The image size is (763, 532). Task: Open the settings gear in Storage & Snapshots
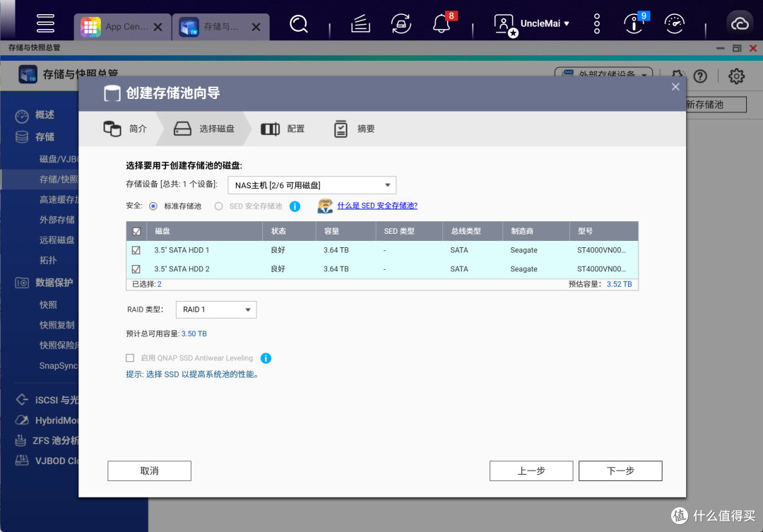click(x=736, y=76)
